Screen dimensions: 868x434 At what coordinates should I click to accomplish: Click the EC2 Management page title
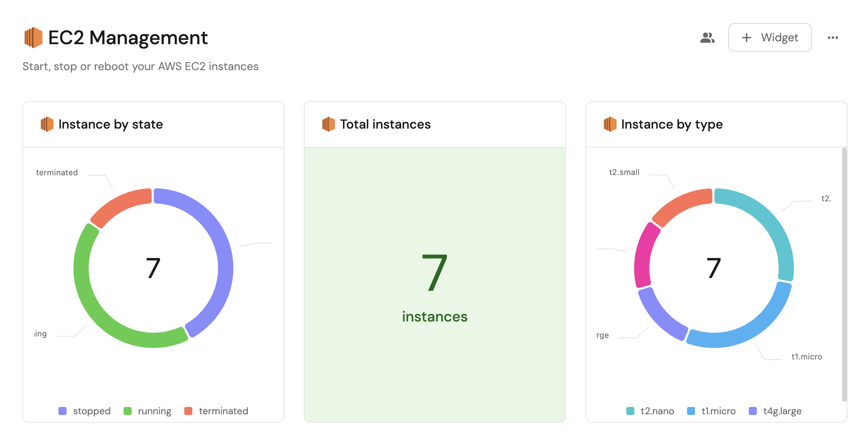pos(128,38)
